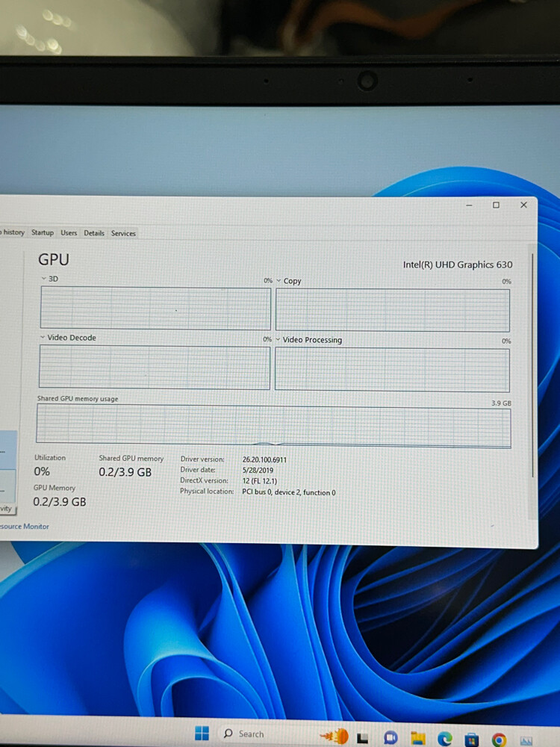The height and width of the screenshot is (747, 560).
Task: Click the 3D engine usage graph
Action: pos(155,309)
